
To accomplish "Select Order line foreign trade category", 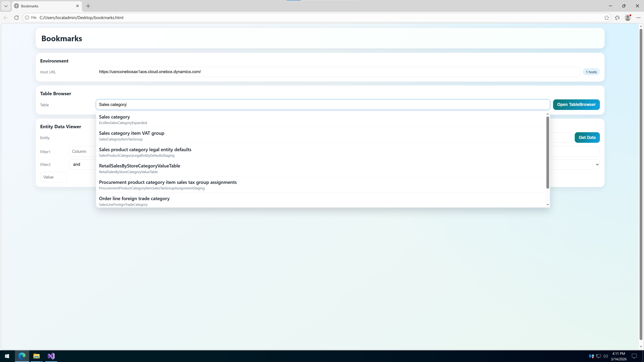I will tap(134, 201).
